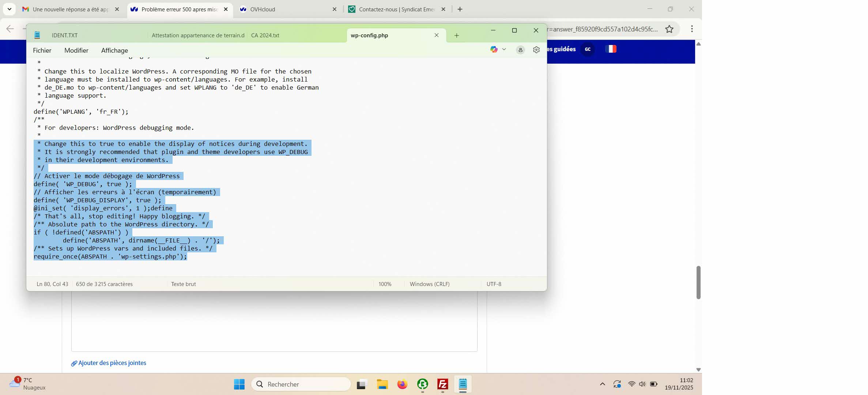Add a new Notepad tab
Image resolution: width=868 pixels, height=395 pixels.
click(456, 35)
